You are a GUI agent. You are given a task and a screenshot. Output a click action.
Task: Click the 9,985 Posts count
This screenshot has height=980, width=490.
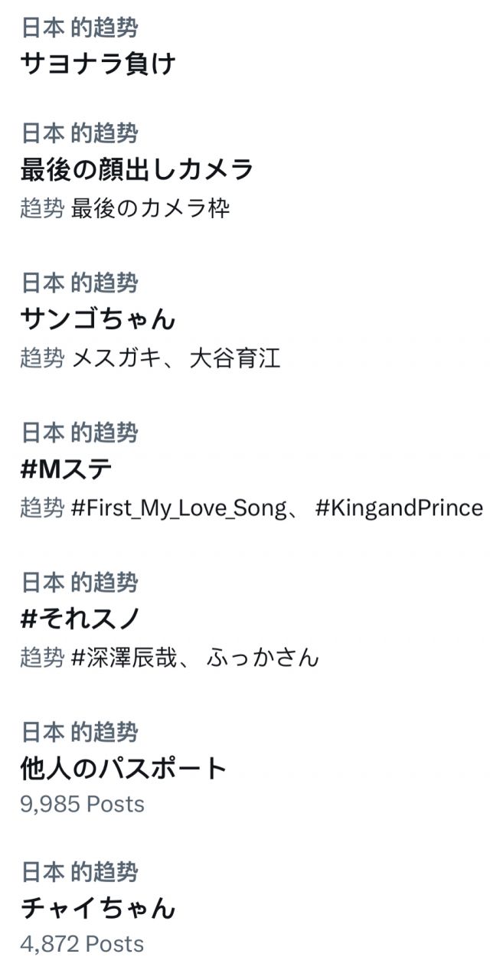[x=82, y=804]
